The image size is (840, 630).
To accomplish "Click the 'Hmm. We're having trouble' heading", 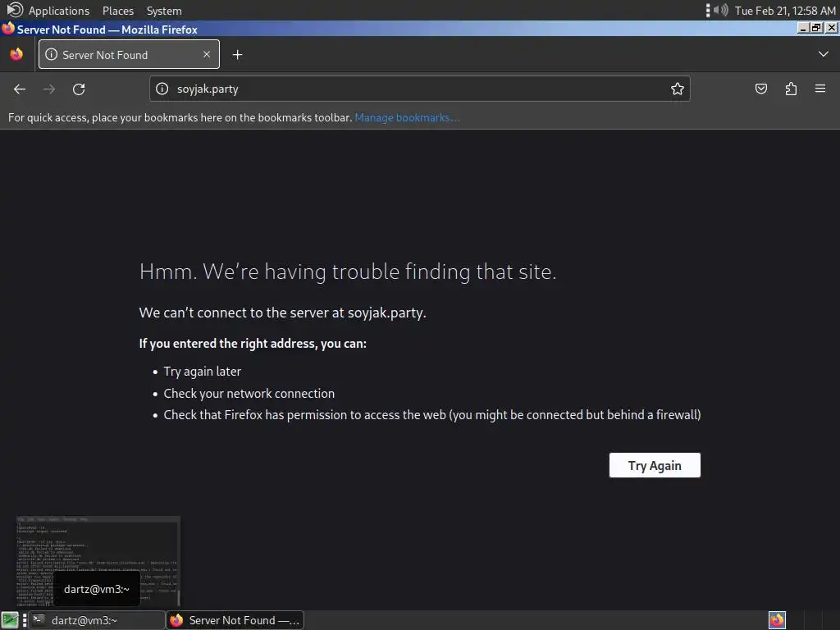I will coord(348,272).
